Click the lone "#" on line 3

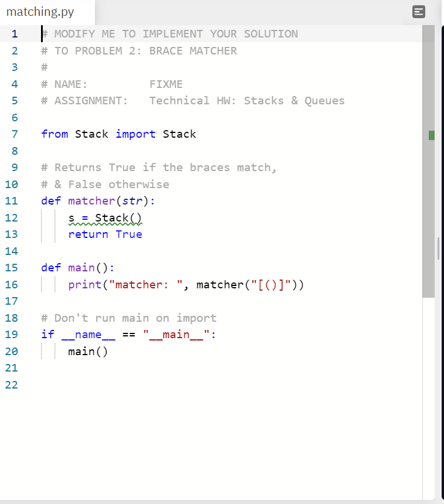[x=45, y=67]
